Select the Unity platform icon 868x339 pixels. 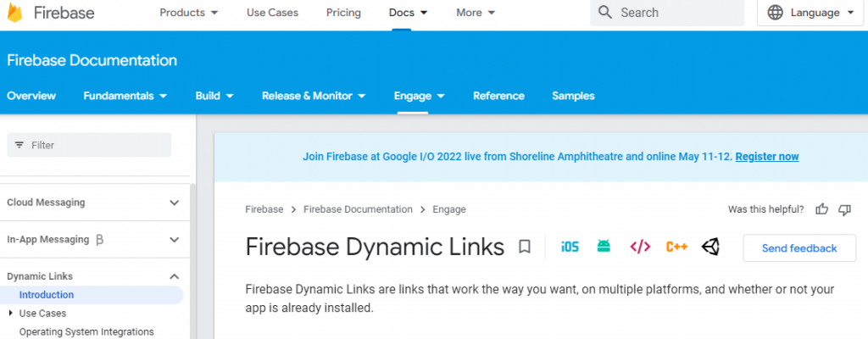pyautogui.click(x=710, y=247)
